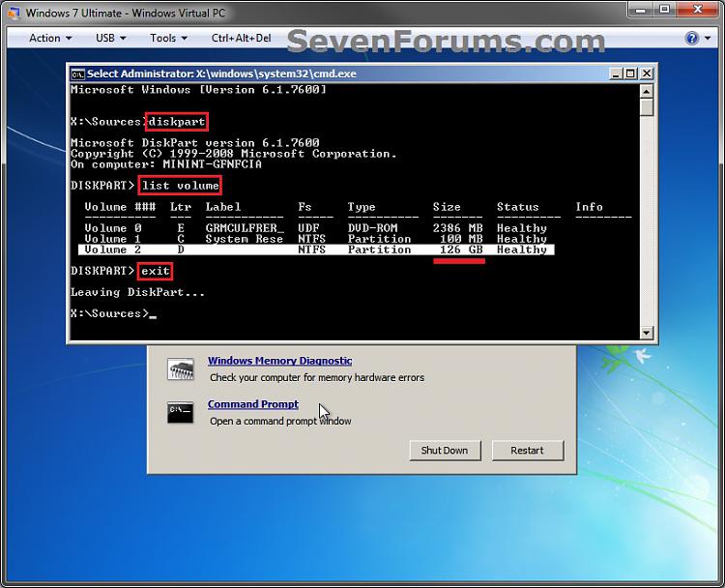Click 'Microsoft DiskPart version 6.1.7600' line
This screenshot has width=725, height=588.
pos(194,143)
